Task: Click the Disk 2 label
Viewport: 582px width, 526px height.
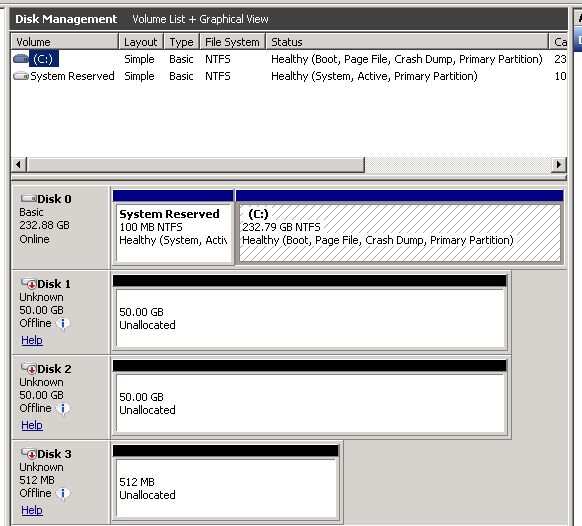Action: (x=54, y=369)
